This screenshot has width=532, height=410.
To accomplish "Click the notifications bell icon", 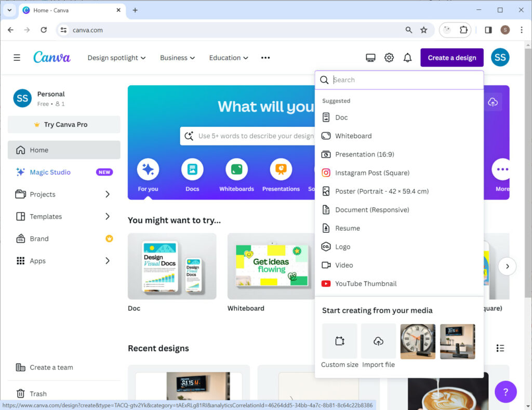I will (x=407, y=58).
